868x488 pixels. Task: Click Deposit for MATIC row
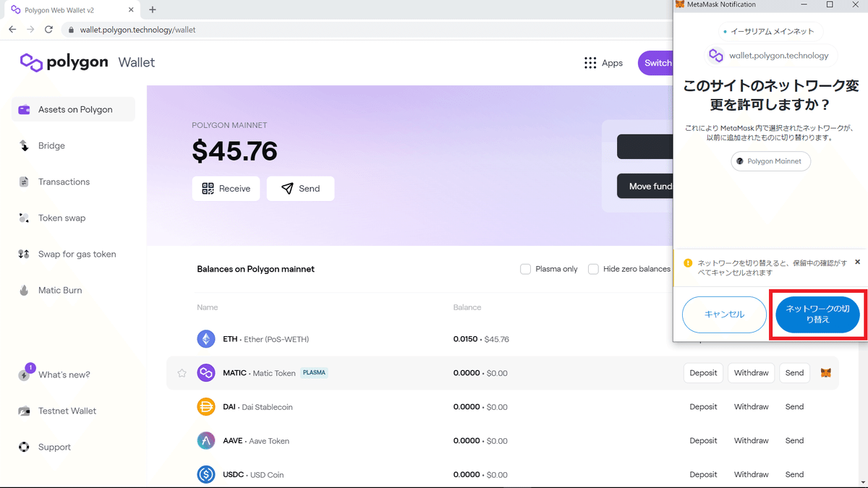pyautogui.click(x=703, y=373)
